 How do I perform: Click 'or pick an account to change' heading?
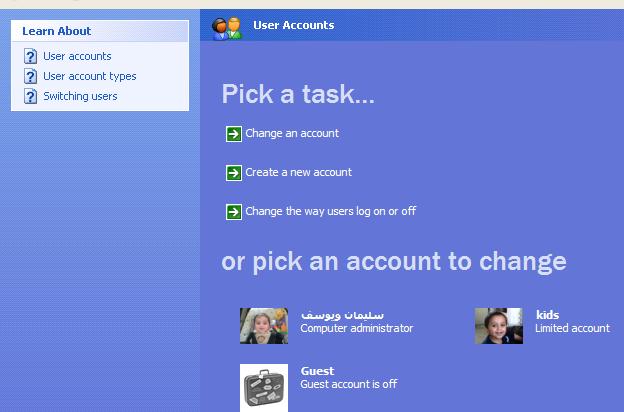pos(394,262)
